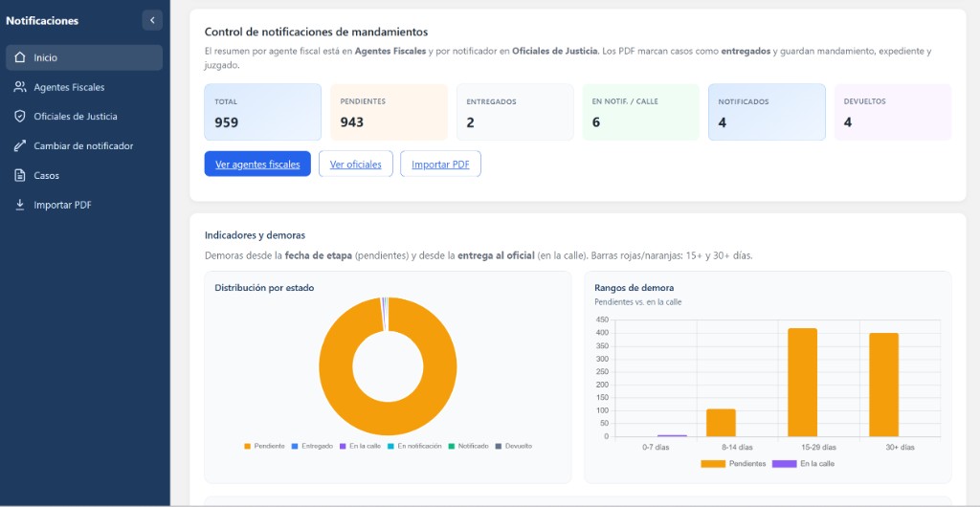Screen dimensions: 980x507
Task: Click the Pendientes vs. en la calle subtitle
Action: [x=638, y=302]
